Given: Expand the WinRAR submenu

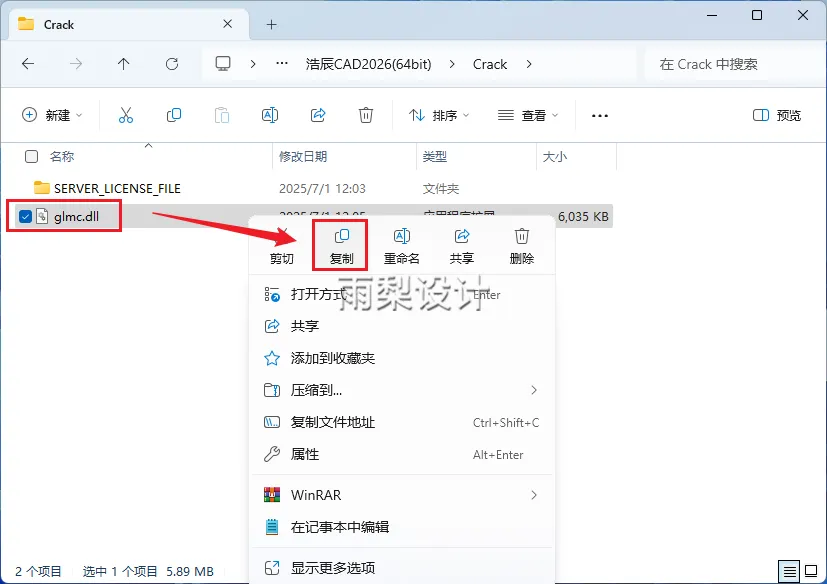Looking at the screenshot, I should tap(534, 495).
